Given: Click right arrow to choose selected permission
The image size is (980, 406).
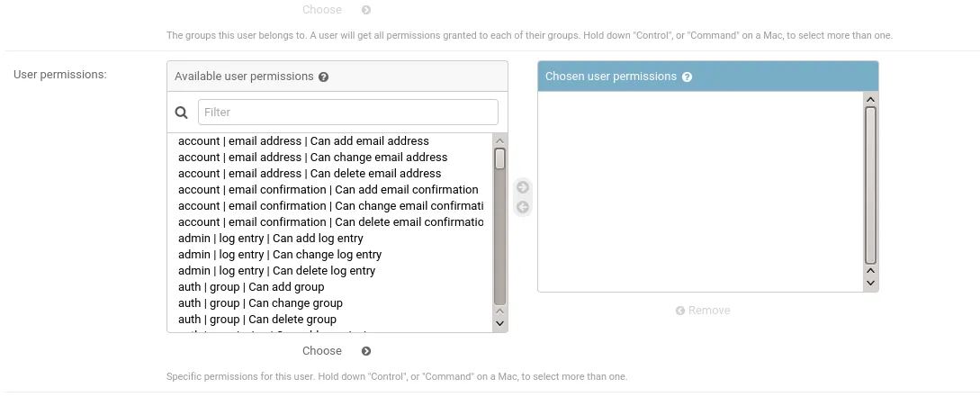Looking at the screenshot, I should point(523,187).
